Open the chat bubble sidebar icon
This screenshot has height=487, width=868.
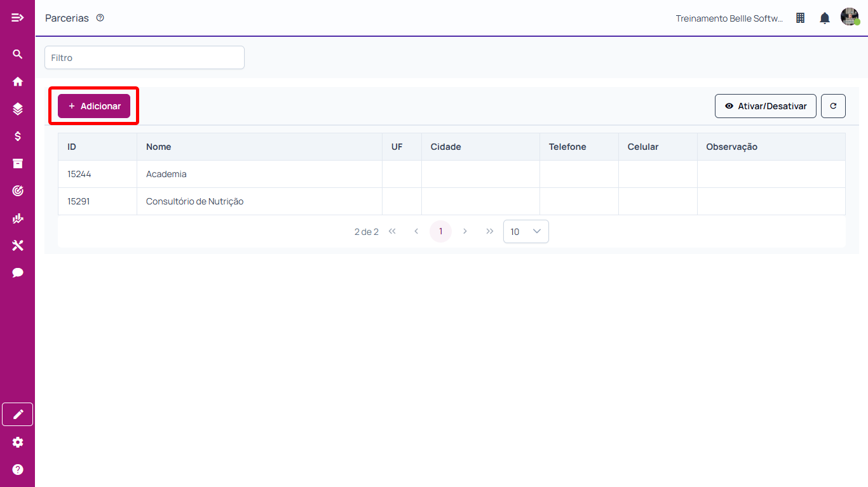[18, 273]
